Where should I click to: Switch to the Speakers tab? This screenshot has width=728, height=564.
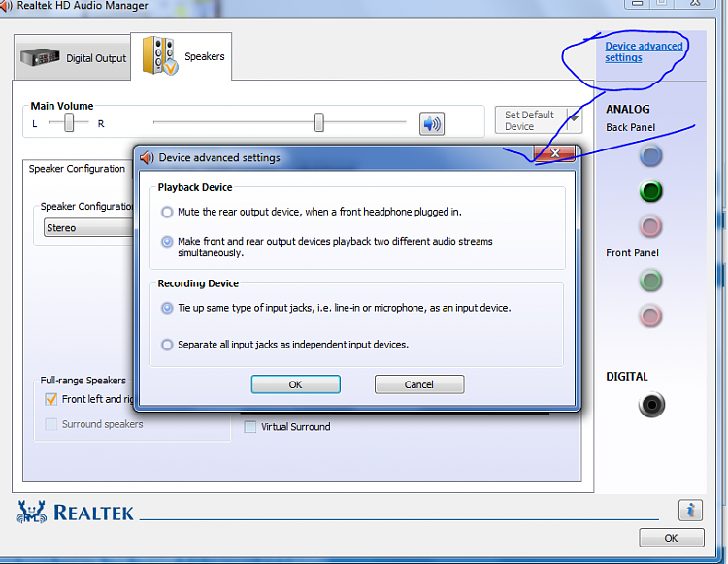tap(182, 56)
